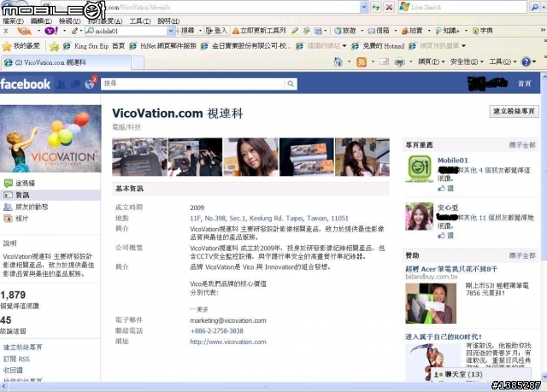Click the 一更多 expand link
Screen dimensions: 547x392
199,309
